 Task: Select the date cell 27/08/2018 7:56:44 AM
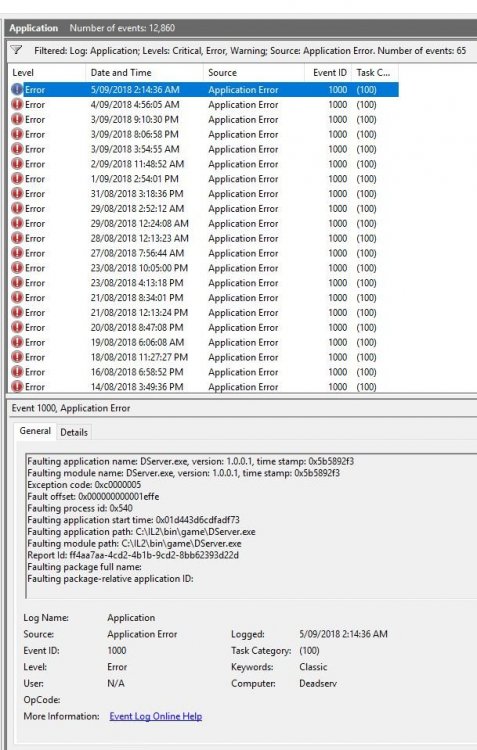click(137, 253)
